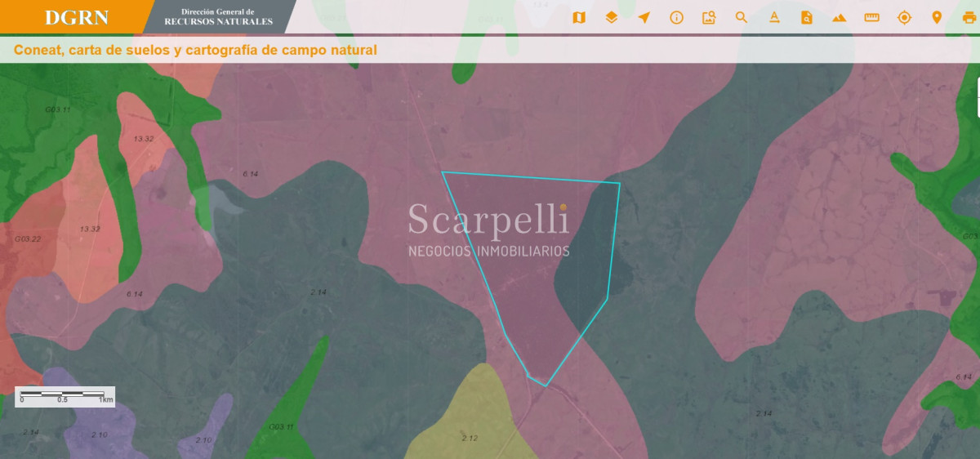This screenshot has height=459, width=980.
Task: Click the map scale bar showing 1km
Action: 65,396
